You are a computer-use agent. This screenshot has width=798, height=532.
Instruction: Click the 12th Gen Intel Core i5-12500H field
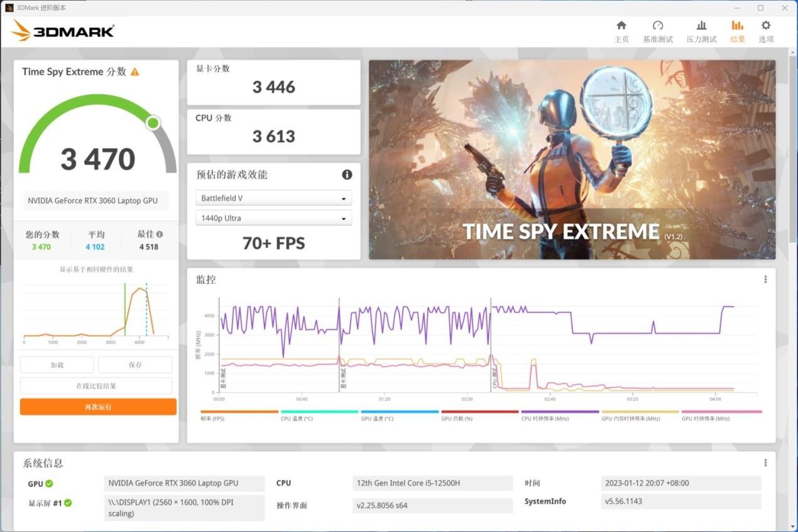[x=432, y=483]
